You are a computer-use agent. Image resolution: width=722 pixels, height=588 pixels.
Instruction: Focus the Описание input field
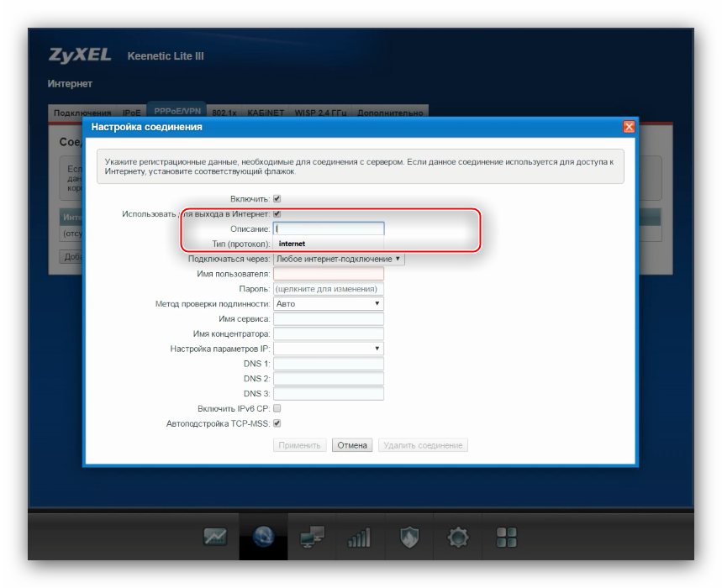click(x=329, y=228)
